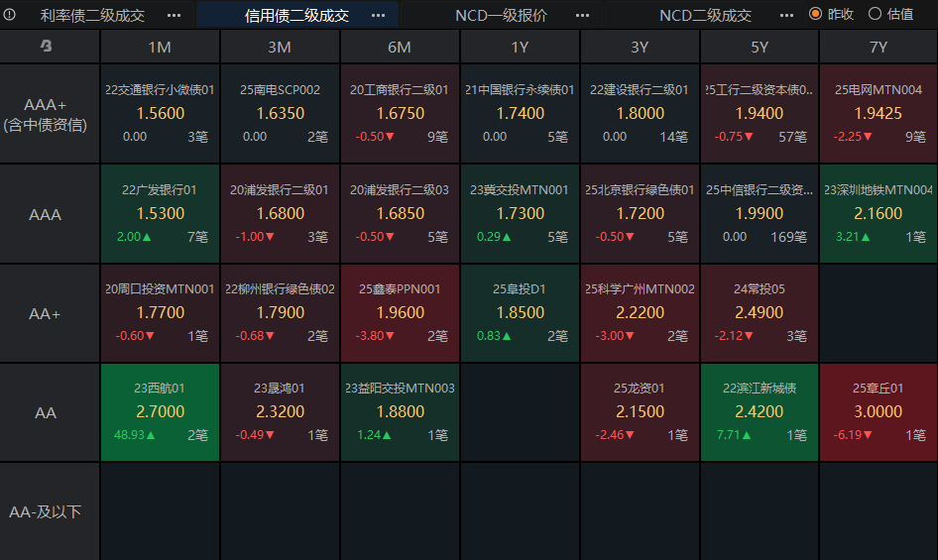
Task: Click the 6M column header
Action: [400, 47]
